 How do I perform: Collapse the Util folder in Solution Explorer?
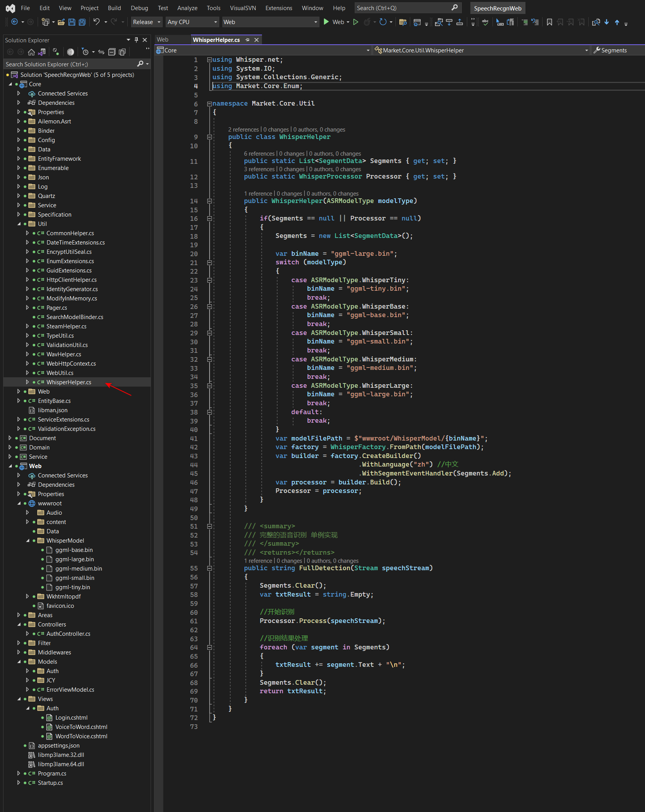pos(19,224)
